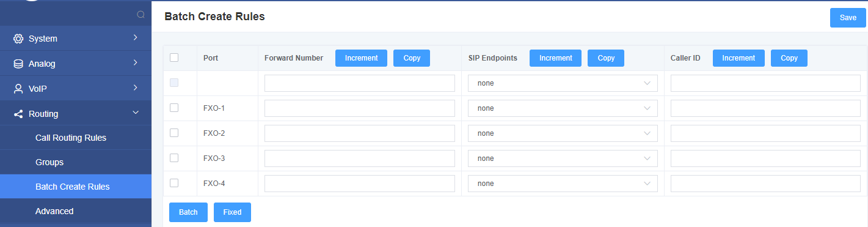Open SIP Endpoints dropdown for FXO-1
Viewport: 868px width, 227px height.
pyautogui.click(x=563, y=108)
